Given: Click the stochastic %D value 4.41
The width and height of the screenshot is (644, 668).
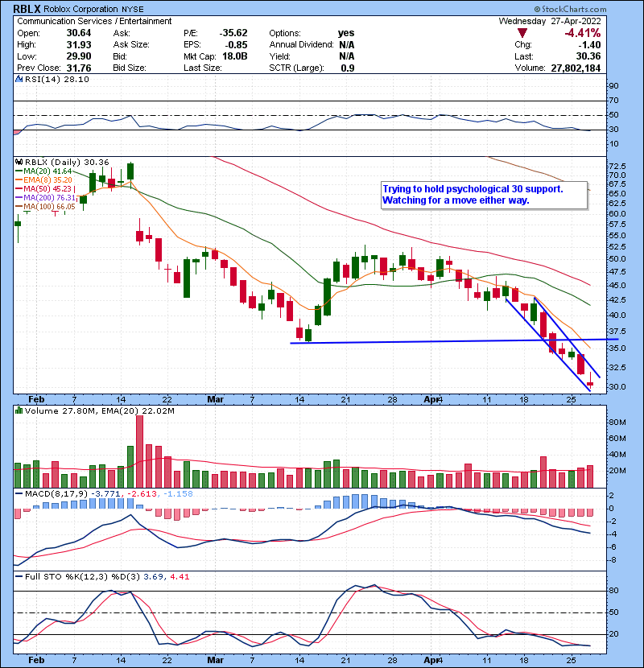Looking at the screenshot, I should pyautogui.click(x=180, y=577).
